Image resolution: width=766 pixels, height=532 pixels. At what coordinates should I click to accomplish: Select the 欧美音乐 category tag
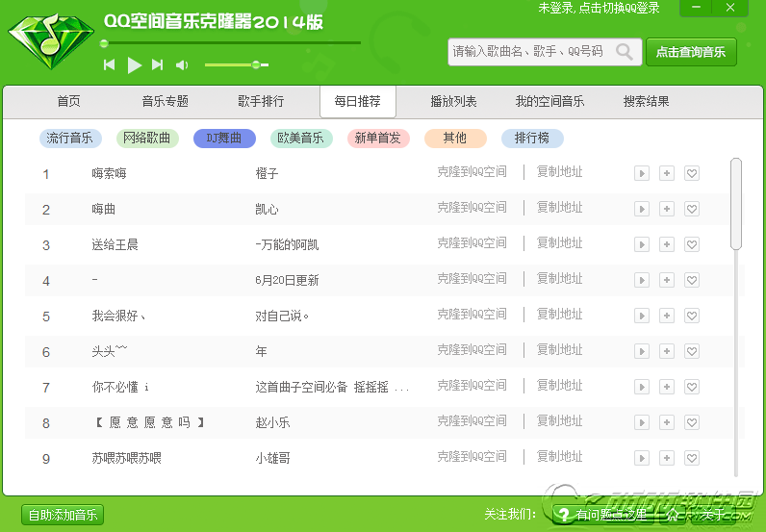pos(300,139)
